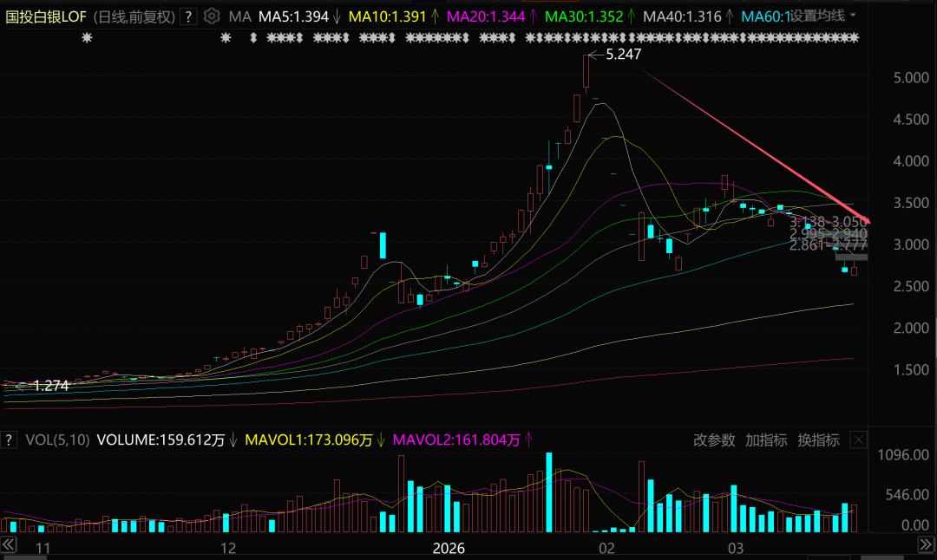Click the 546.00 volume axis label
This screenshot has width=937, height=560.
pyautogui.click(x=908, y=494)
